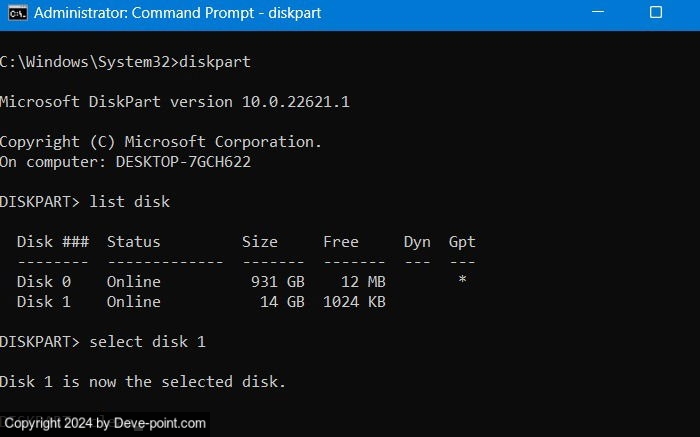Click the "Disk 1 is now the selected disk" message

143,382
